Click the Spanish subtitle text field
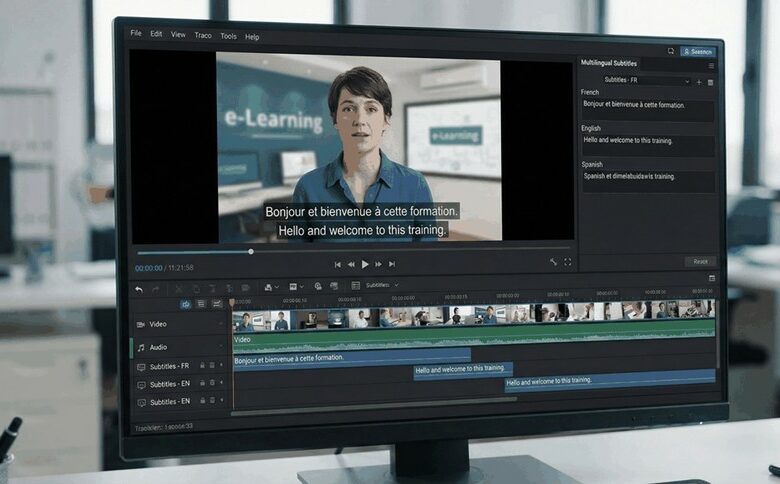This screenshot has height=484, width=780. pos(649,182)
